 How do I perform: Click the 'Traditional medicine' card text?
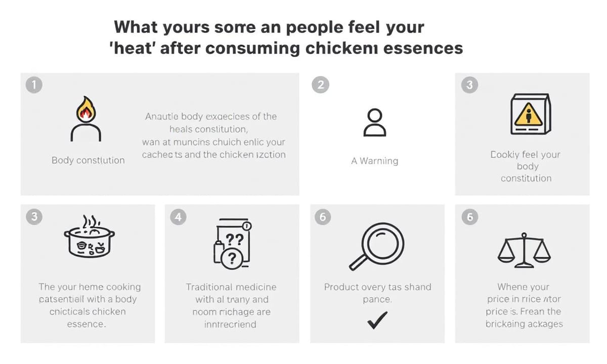tap(231, 305)
